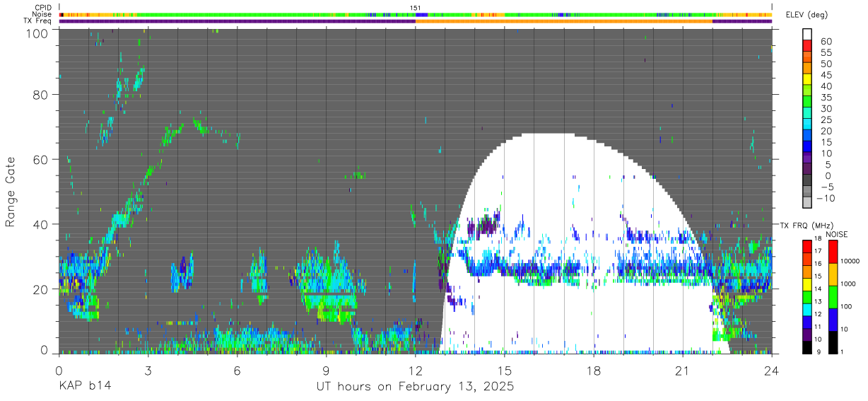Select the blue TX FRQ swatch between 11 and 12
This screenshot has height=401, width=868.
[807, 321]
